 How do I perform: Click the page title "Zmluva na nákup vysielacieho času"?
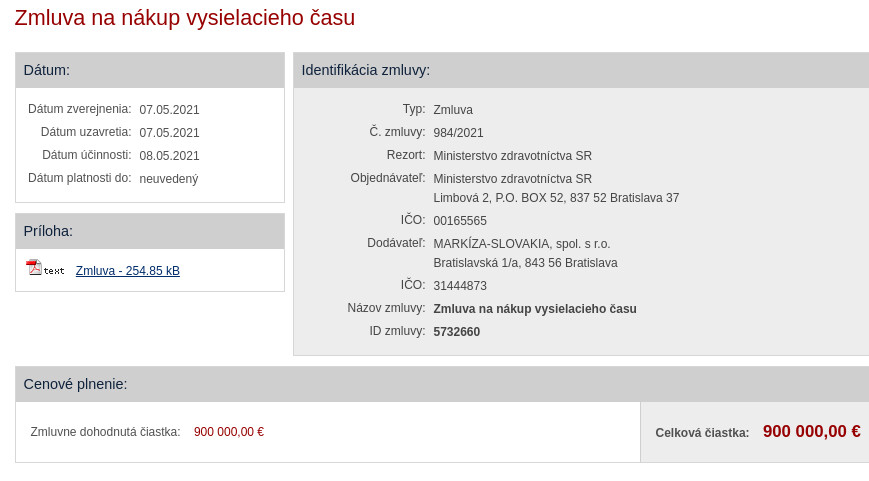click(x=185, y=18)
